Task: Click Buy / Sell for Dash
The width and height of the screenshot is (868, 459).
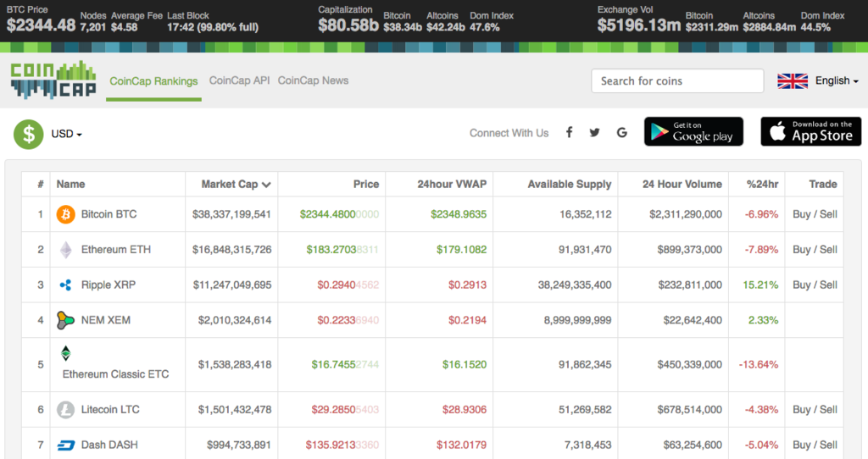Action: click(x=815, y=445)
